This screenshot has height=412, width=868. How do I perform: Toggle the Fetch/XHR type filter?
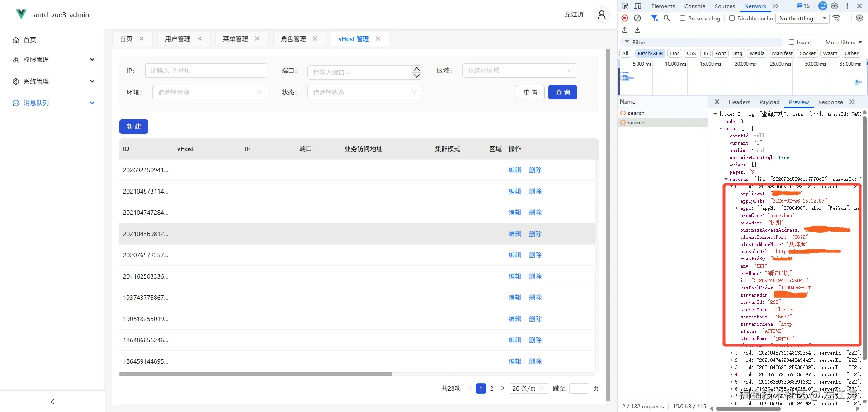tap(650, 53)
